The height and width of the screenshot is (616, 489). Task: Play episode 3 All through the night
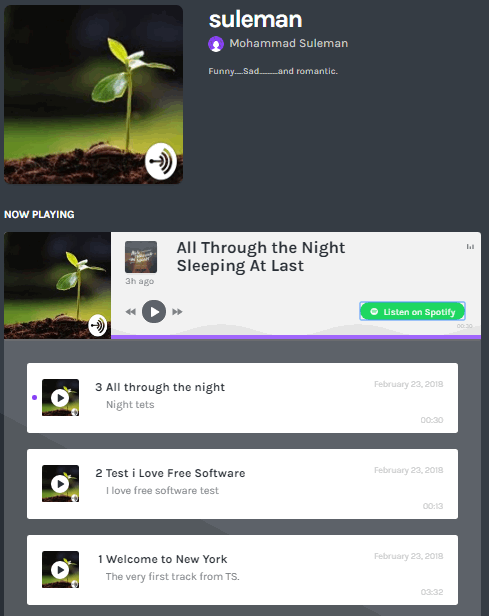point(60,398)
